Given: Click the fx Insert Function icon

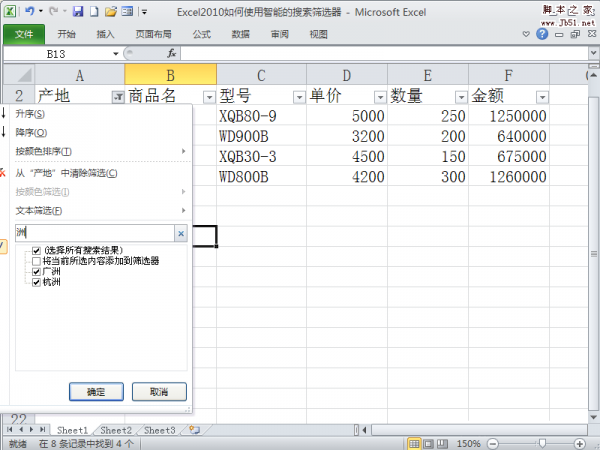Looking at the screenshot, I should pos(172,54).
